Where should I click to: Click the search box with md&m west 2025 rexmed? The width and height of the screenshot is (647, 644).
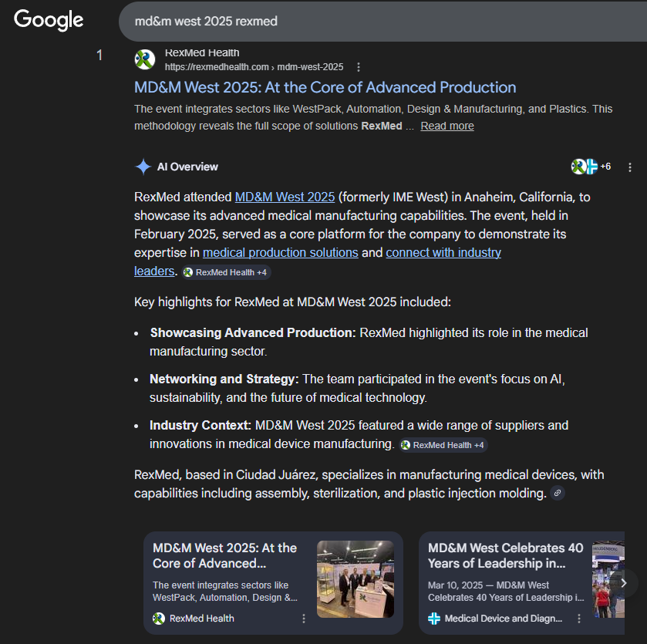[382, 22]
